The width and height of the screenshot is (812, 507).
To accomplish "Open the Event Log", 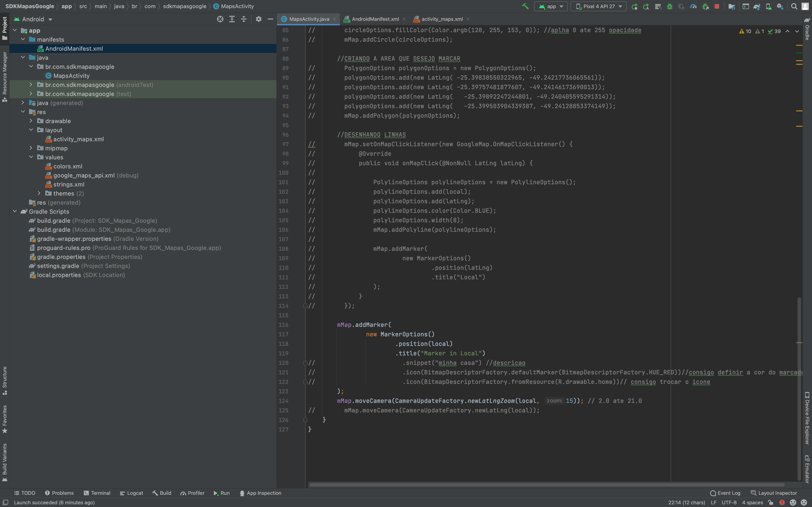I will pyautogui.click(x=728, y=493).
